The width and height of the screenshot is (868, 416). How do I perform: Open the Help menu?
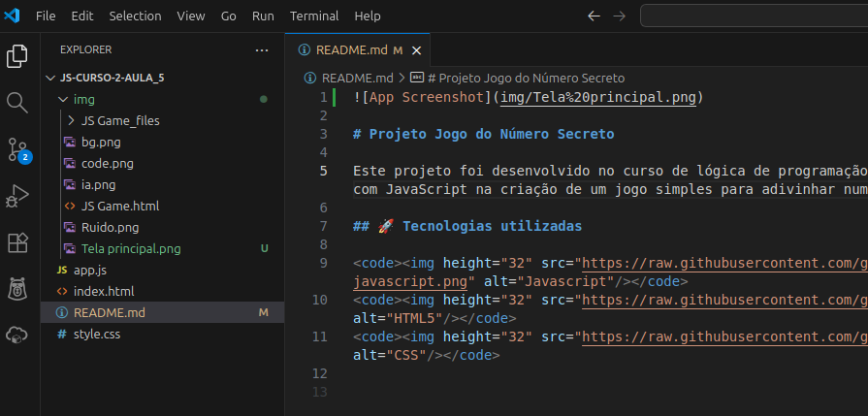(x=368, y=16)
